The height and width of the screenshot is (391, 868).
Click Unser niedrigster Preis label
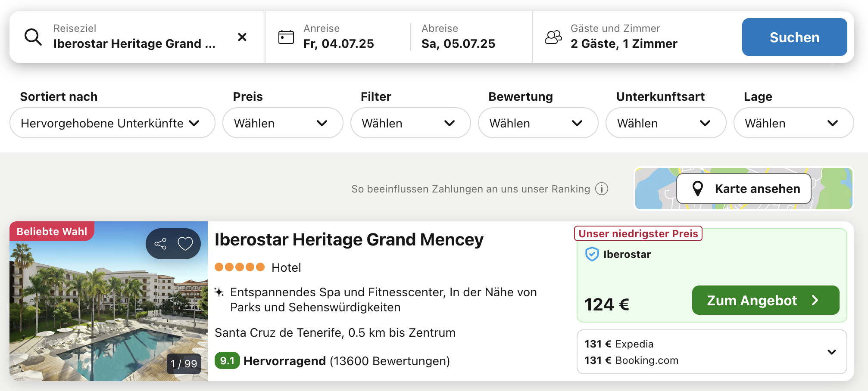[638, 233]
